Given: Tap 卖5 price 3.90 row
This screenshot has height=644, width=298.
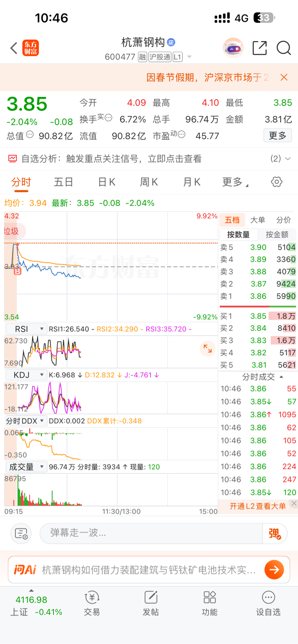Looking at the screenshot, I should click(258, 247).
